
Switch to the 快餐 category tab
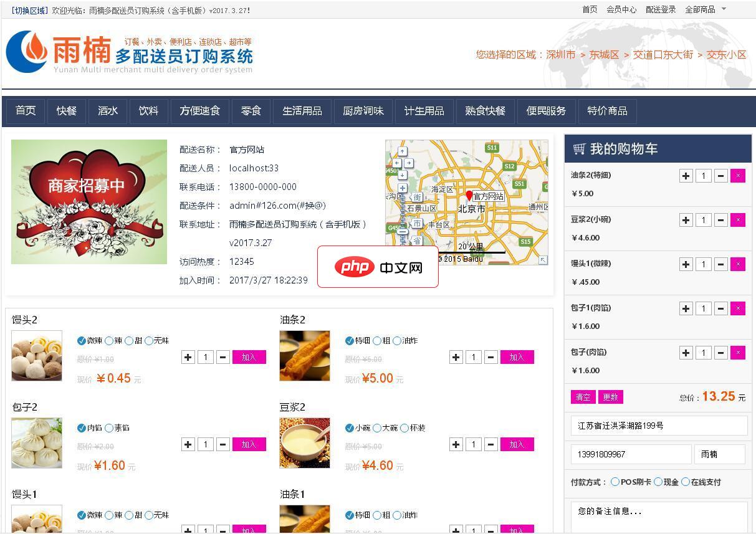click(x=66, y=111)
